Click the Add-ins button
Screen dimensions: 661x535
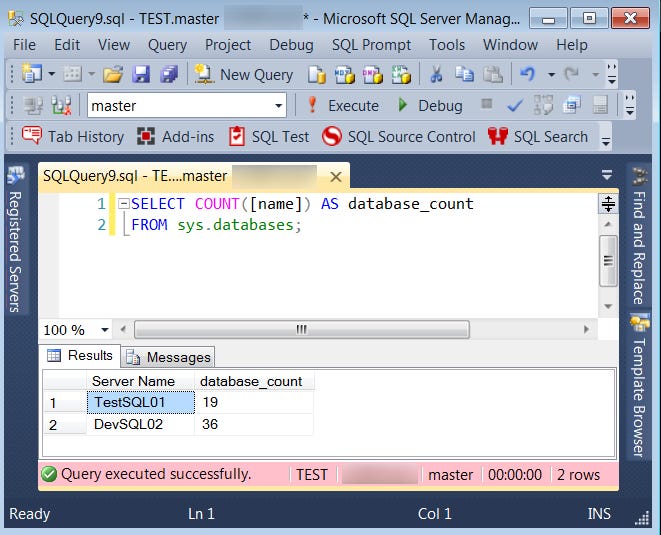pyautogui.click(x=175, y=137)
